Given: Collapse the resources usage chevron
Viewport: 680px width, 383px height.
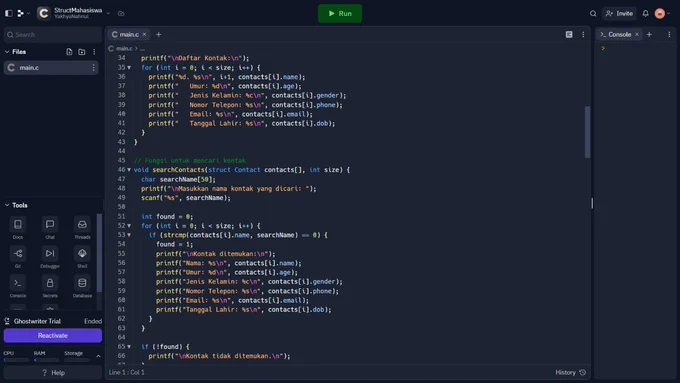Looking at the screenshot, I should pos(98,356).
